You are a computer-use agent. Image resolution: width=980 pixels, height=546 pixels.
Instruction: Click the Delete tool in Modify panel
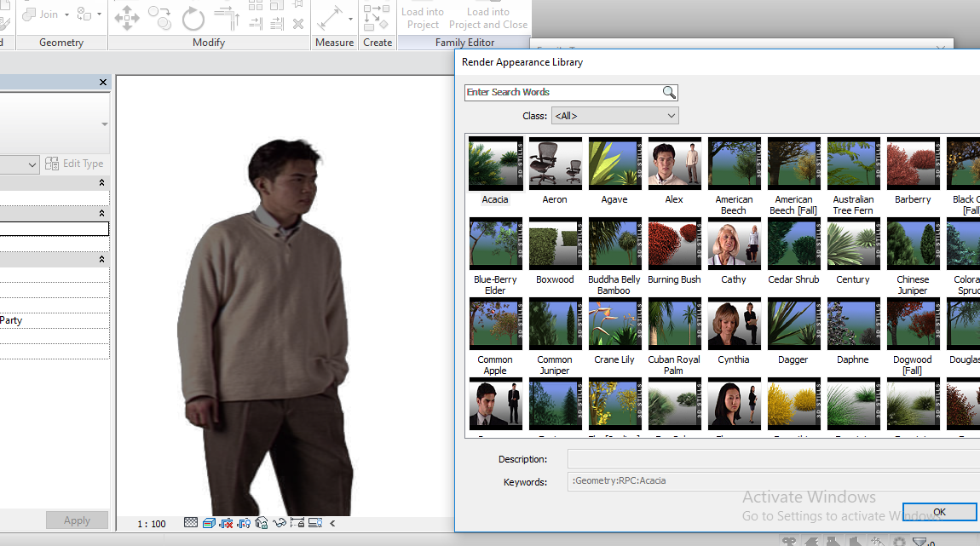[297, 22]
